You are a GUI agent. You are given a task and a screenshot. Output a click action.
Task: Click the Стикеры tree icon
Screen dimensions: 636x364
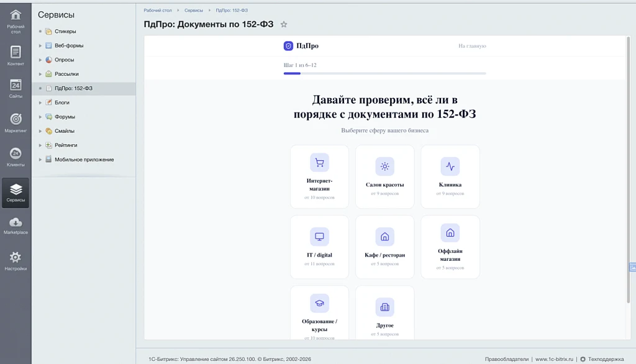(x=48, y=31)
